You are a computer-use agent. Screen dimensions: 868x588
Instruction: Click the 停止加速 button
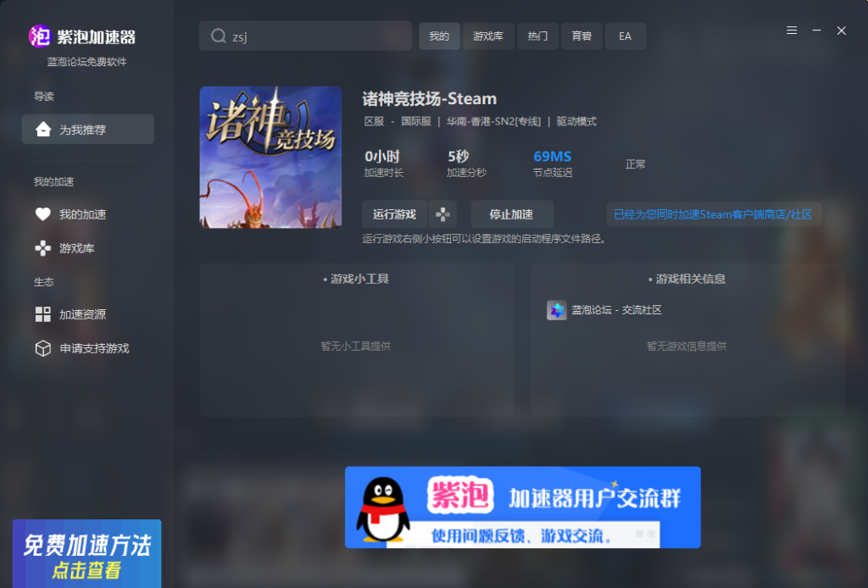511,214
